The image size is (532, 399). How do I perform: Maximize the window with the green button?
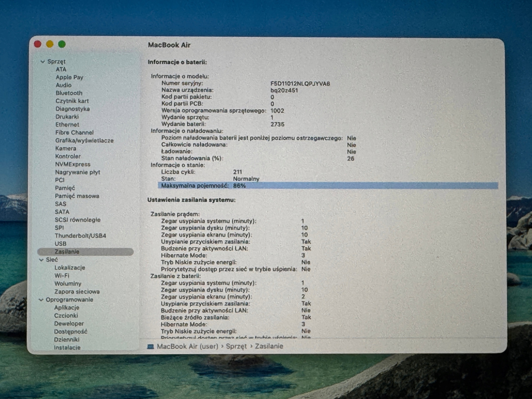(62, 44)
